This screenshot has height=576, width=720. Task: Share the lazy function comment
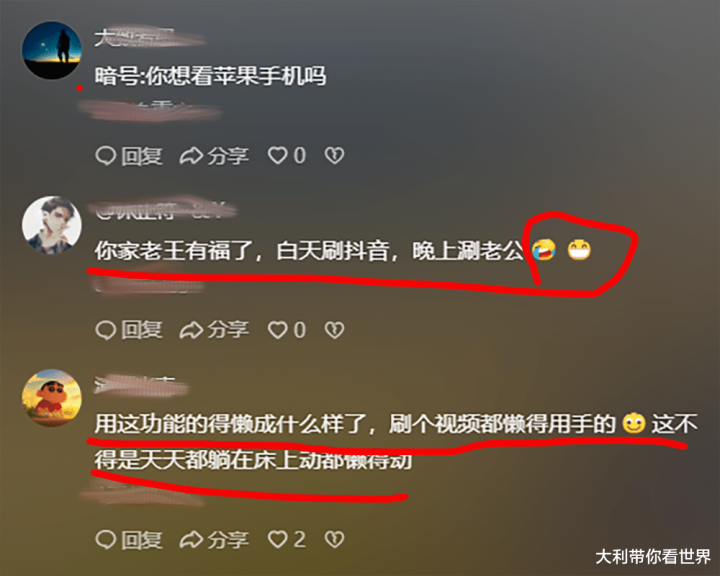pos(214,539)
